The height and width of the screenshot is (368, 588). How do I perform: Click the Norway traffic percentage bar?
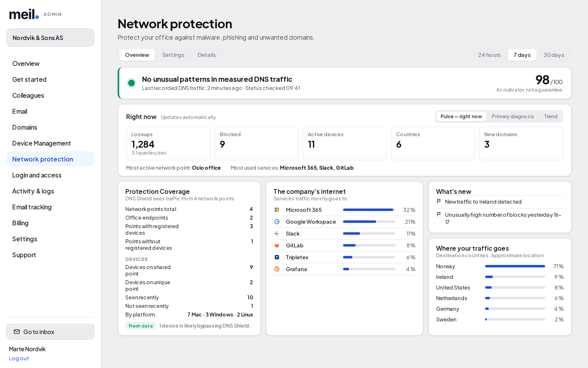pos(515,266)
